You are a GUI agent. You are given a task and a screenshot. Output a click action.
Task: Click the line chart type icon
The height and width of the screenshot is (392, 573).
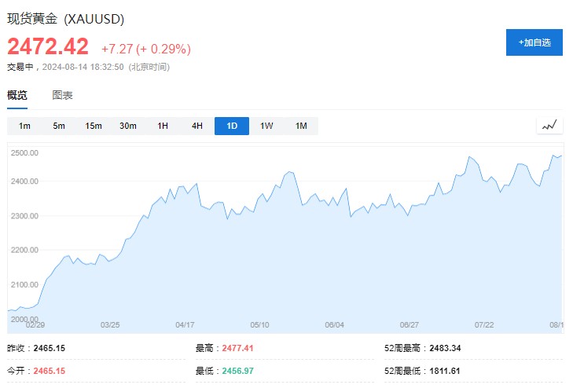tap(549, 126)
